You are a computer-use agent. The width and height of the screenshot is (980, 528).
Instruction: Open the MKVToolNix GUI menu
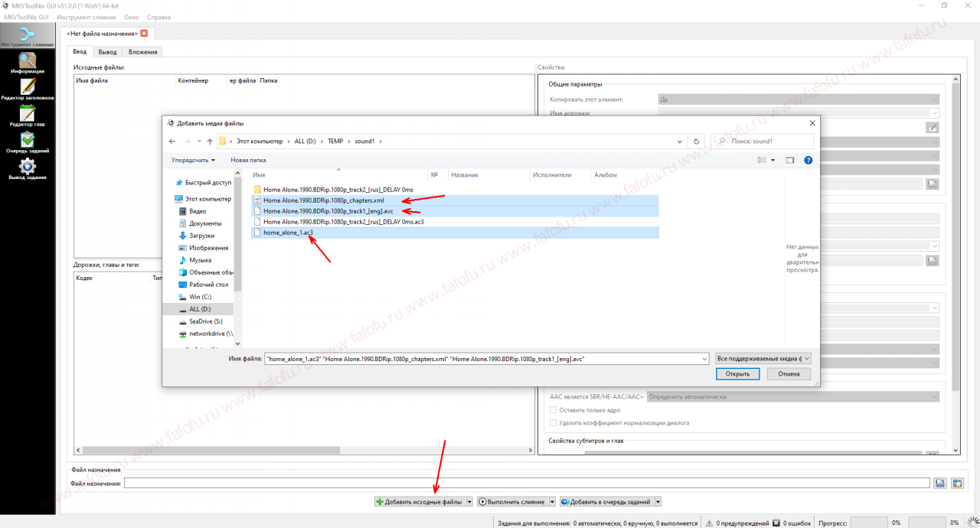click(27, 17)
